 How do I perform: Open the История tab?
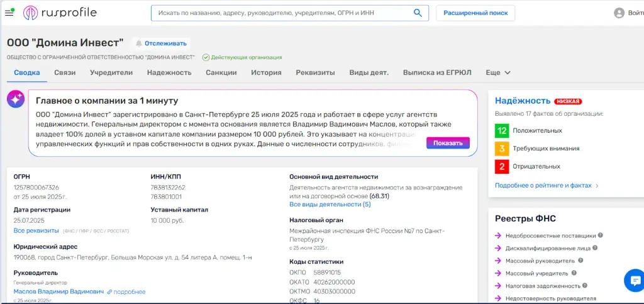pyautogui.click(x=266, y=73)
